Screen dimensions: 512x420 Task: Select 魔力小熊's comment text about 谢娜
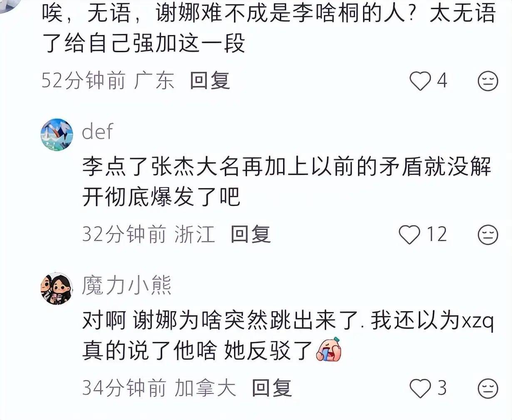288,336
